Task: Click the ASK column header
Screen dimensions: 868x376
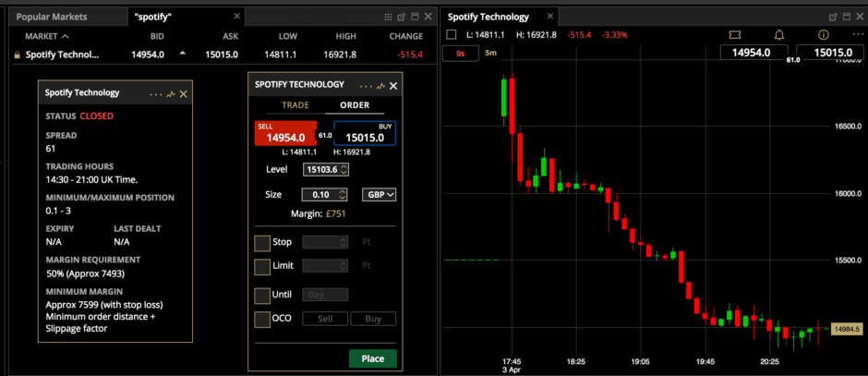Action: 230,37
